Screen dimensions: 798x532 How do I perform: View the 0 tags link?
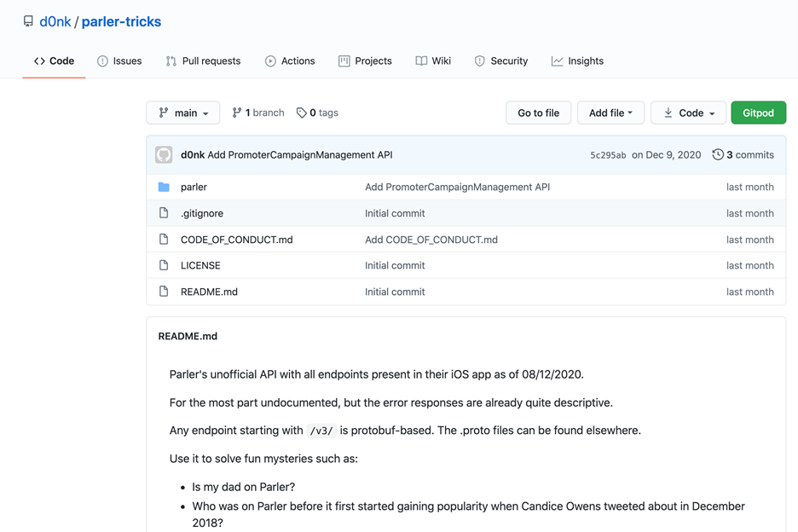point(317,113)
